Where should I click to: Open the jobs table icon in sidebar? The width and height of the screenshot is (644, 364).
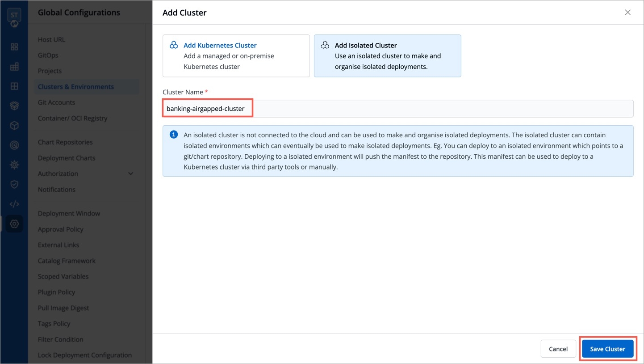14,67
